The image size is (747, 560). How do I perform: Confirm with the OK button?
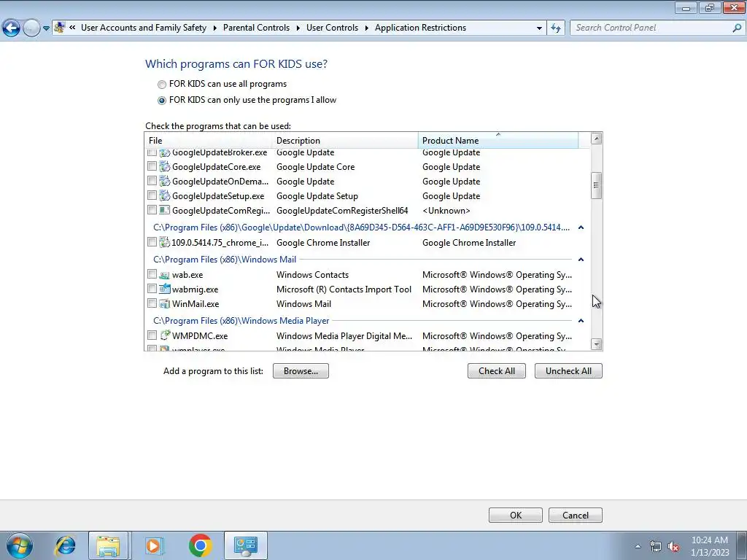tap(516, 516)
